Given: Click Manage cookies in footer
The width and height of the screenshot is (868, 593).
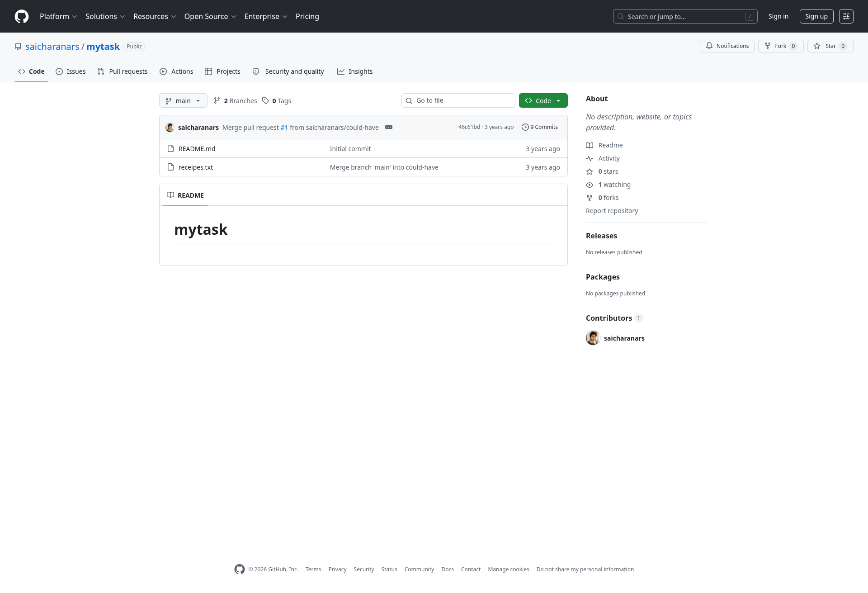Looking at the screenshot, I should (509, 569).
